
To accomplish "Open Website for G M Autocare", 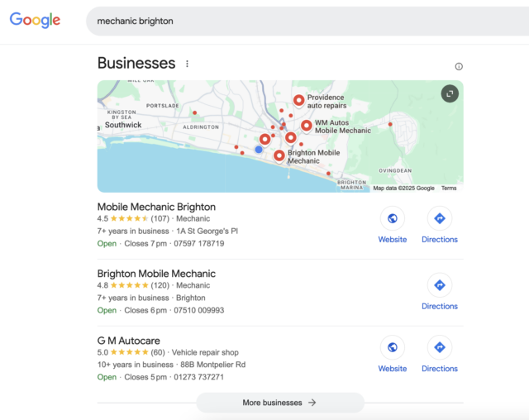I will (x=393, y=348).
